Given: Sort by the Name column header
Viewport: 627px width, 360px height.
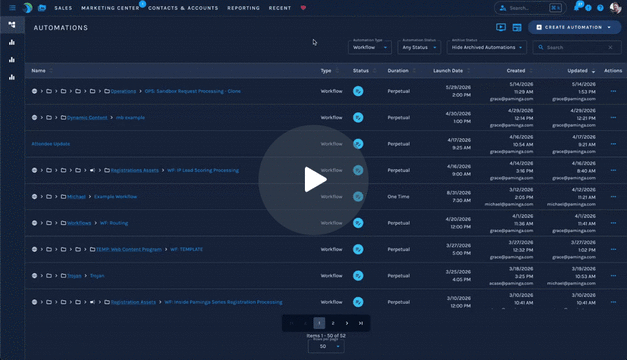Looking at the screenshot, I should coord(38,71).
